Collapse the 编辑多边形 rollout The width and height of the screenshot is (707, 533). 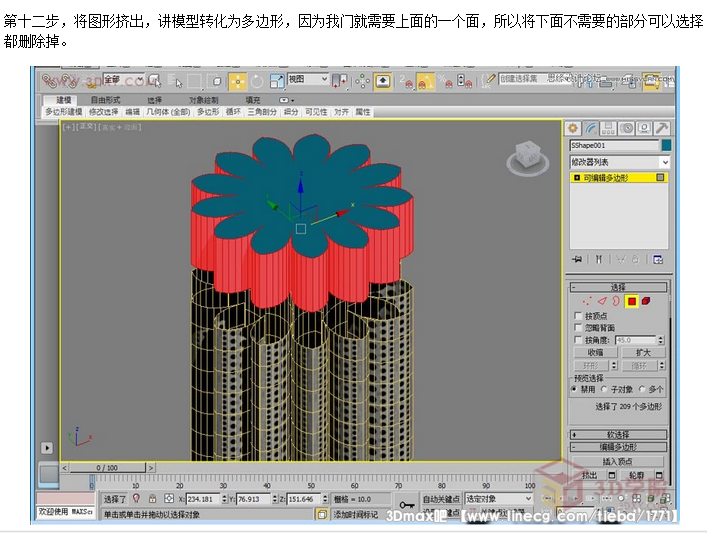(618, 447)
